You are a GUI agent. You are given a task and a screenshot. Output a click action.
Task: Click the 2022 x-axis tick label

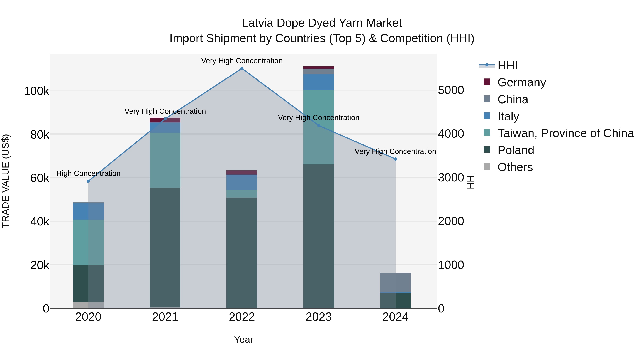coord(242,317)
